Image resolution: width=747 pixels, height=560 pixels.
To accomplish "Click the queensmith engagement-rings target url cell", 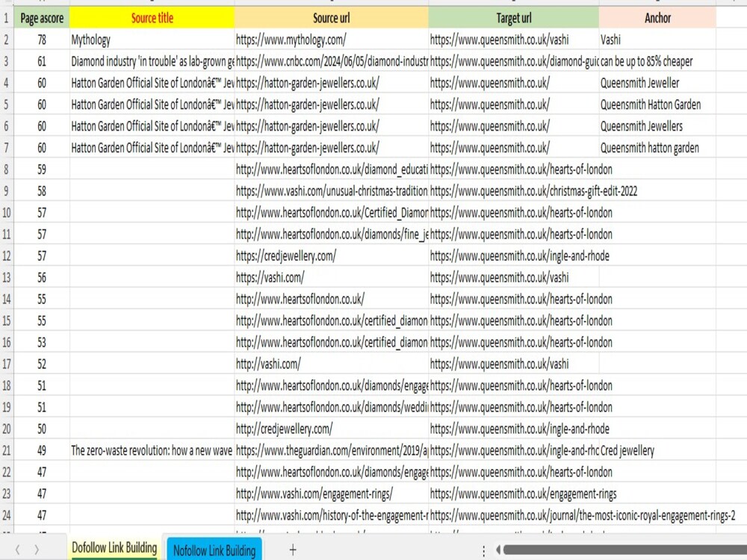I will pos(514,494).
